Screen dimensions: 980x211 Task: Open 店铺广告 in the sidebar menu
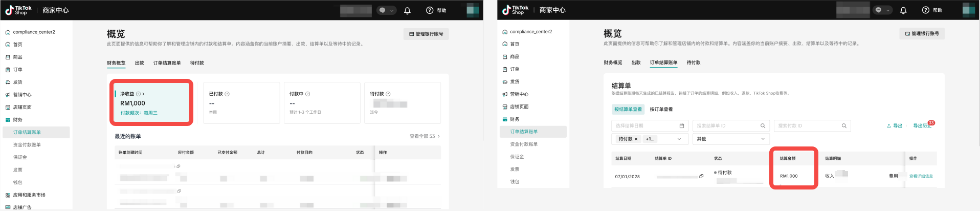[x=22, y=207]
